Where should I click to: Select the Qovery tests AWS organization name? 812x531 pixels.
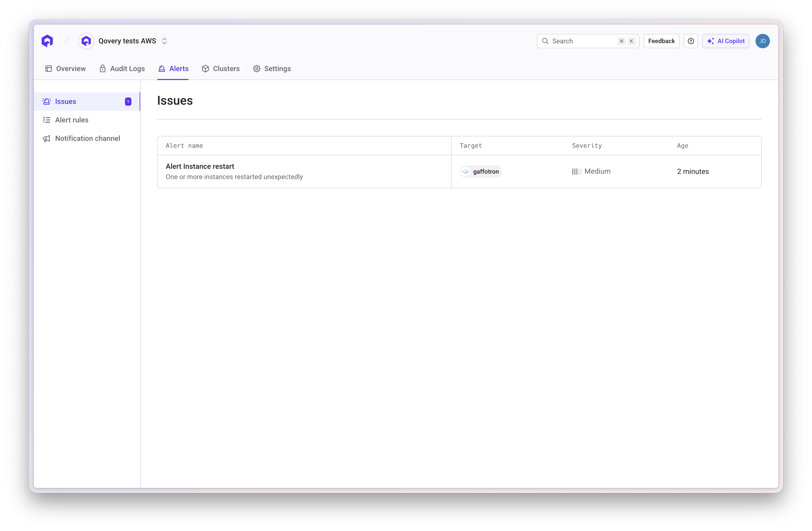point(127,41)
